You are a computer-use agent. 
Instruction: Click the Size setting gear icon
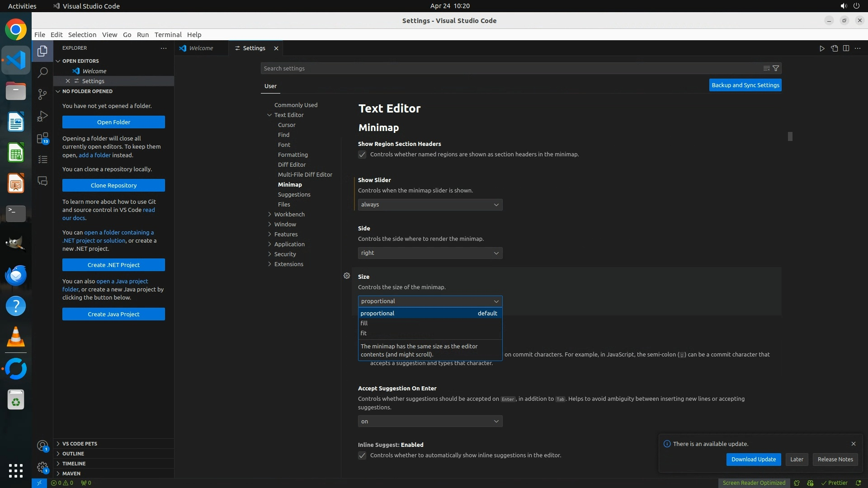(347, 276)
